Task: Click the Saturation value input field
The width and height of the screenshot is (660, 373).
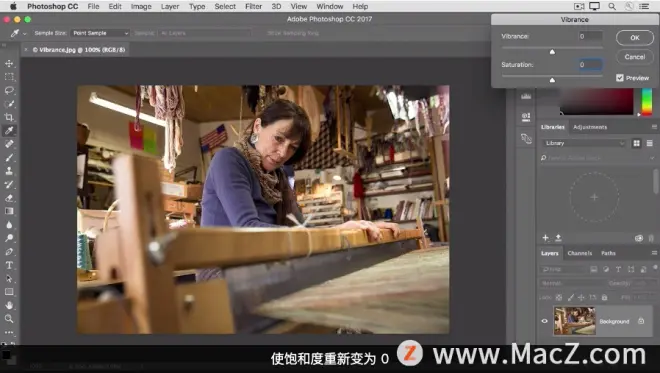Action: coord(590,65)
